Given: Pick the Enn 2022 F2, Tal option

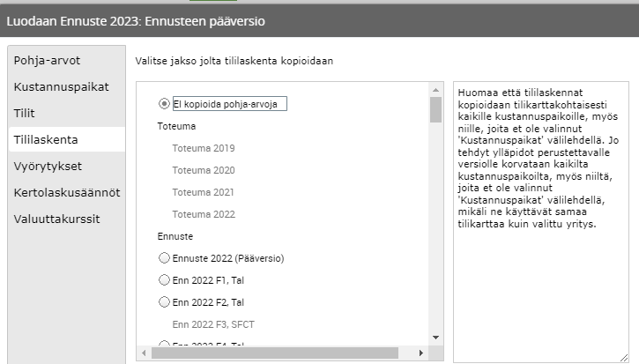Looking at the screenshot, I should 164,301.
